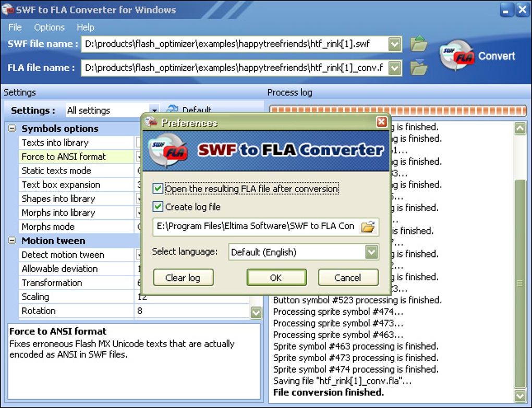Click the Preferences dialog title icon
This screenshot has height=408, width=532.
[151, 122]
